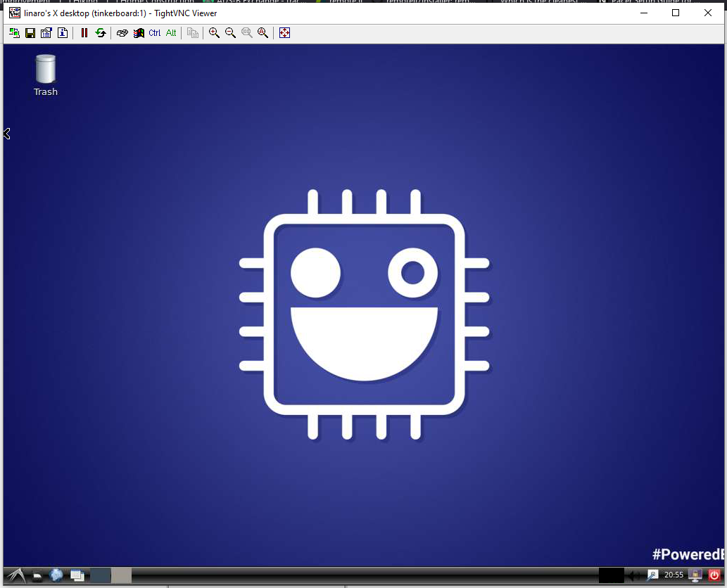This screenshot has height=588, width=727.
Task: Minimize the TightVNC Viewer window
Action: tap(644, 13)
